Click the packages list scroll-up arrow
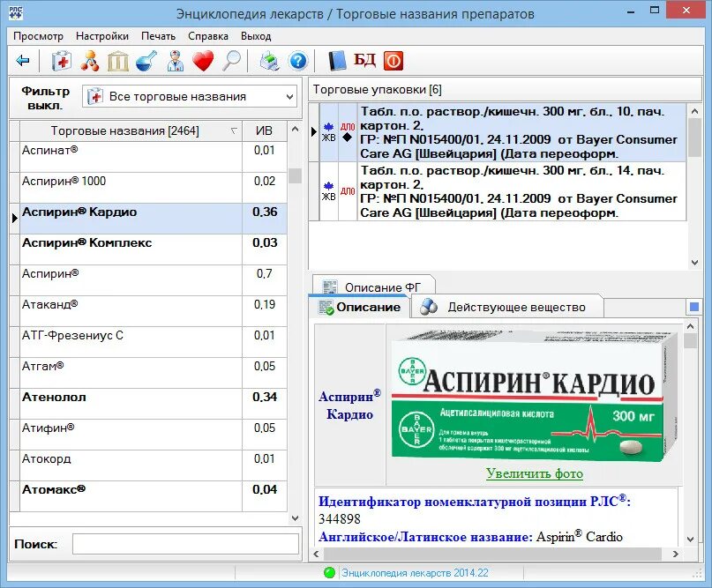The width and height of the screenshot is (712, 588). pyautogui.click(x=694, y=111)
